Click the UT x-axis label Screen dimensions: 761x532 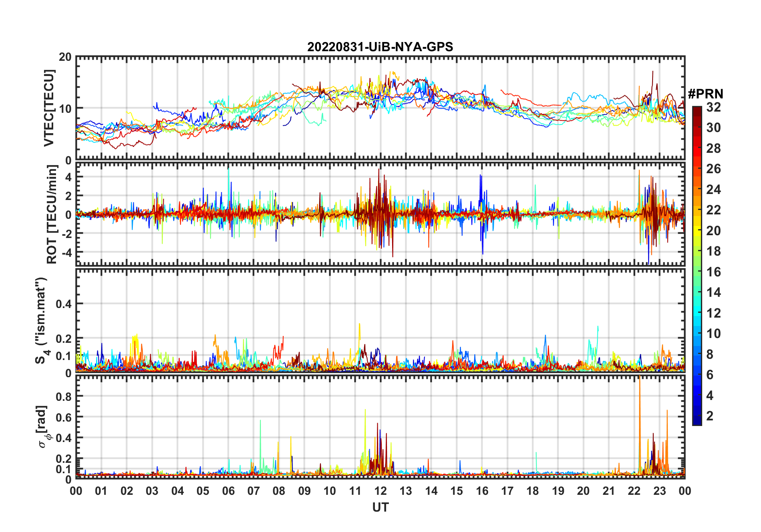pyautogui.click(x=380, y=507)
